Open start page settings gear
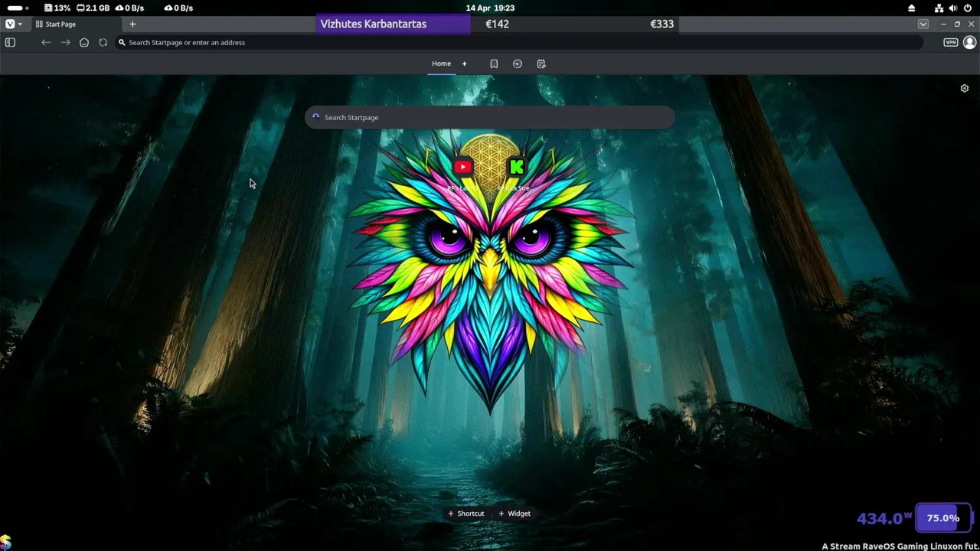The image size is (980, 551). point(965,88)
